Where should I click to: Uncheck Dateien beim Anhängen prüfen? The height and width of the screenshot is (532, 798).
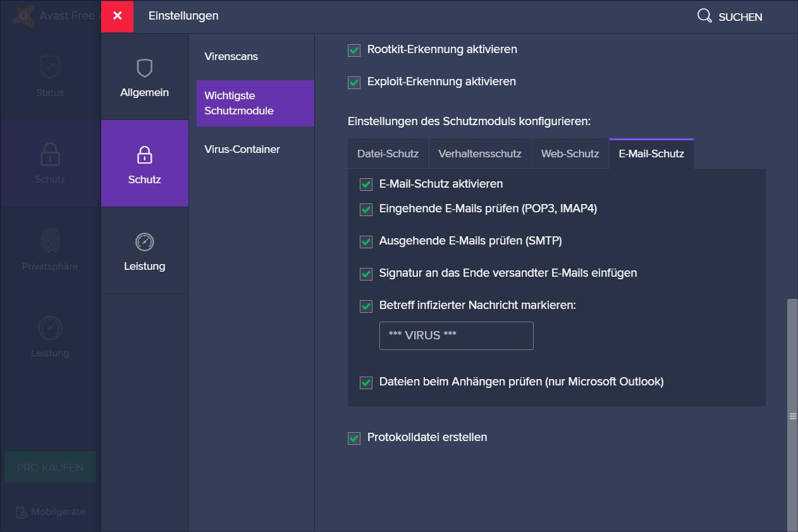coord(366,382)
